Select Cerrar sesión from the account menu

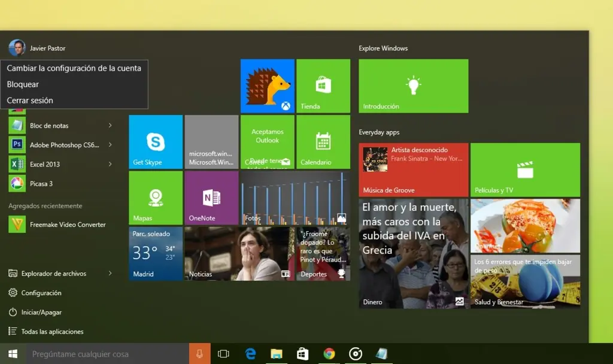click(x=30, y=101)
